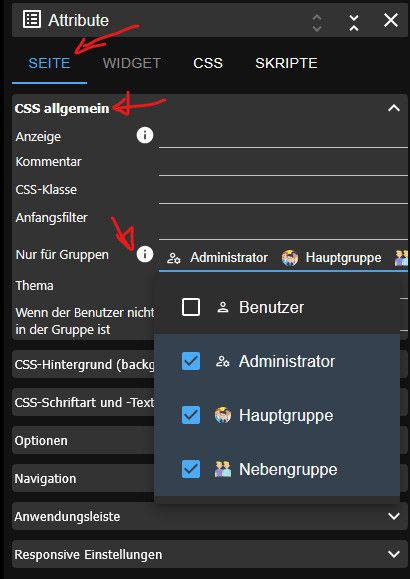The height and width of the screenshot is (579, 410).
Task: Select the SEITE tab
Action: (x=49, y=63)
